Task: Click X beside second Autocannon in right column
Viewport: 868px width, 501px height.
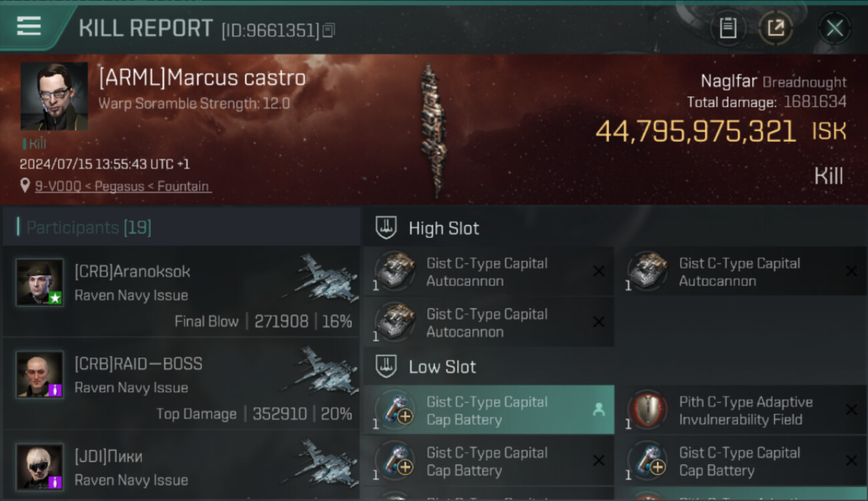Action: tap(851, 271)
